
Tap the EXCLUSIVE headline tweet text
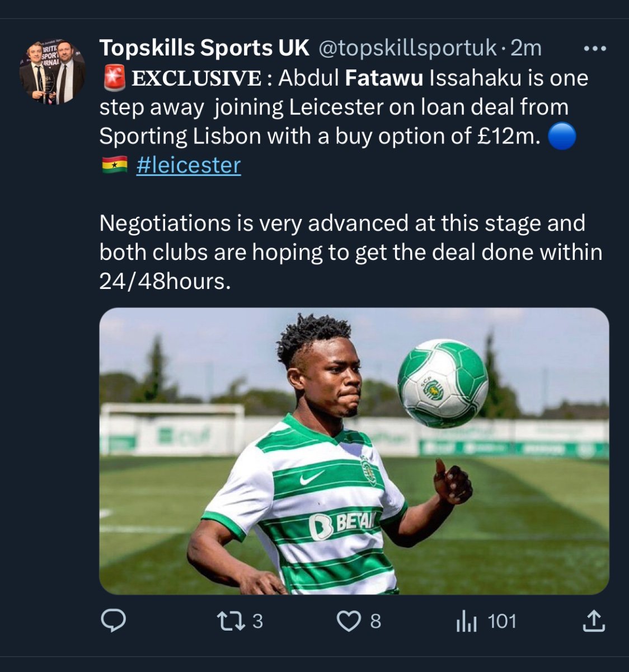pyautogui.click(x=344, y=122)
